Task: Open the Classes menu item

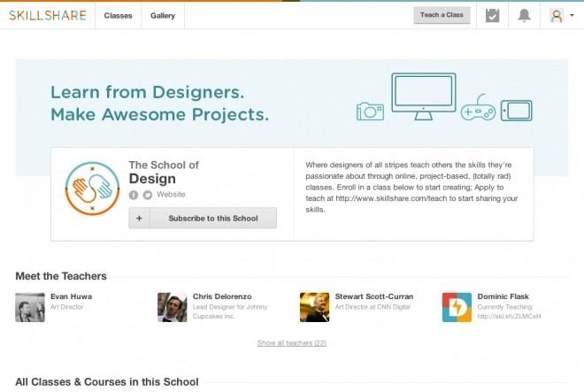Action: 118,16
